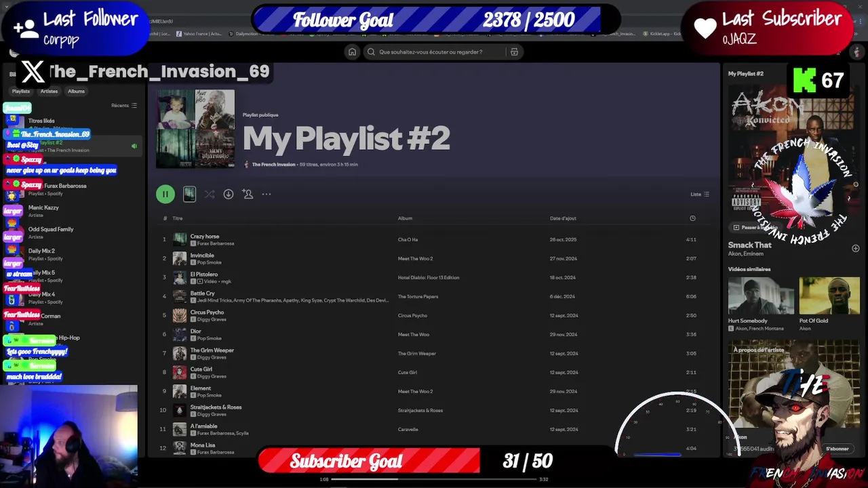Select the track Mona Lisa

[203, 445]
